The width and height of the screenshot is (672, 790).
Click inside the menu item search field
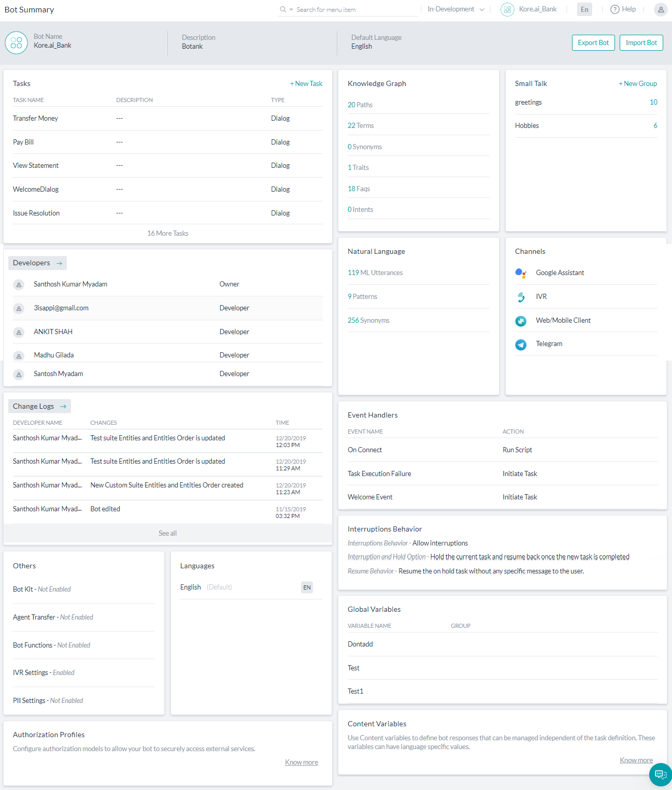[342, 9]
